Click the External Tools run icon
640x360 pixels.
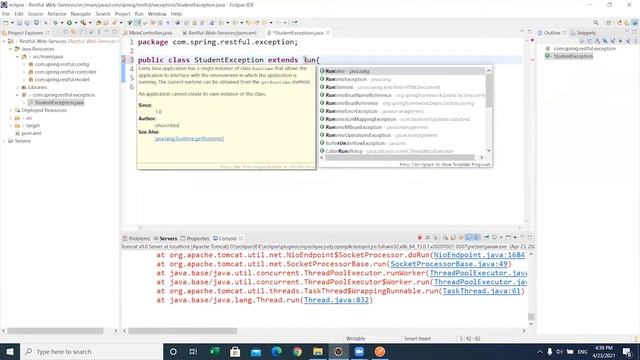coord(83,23)
